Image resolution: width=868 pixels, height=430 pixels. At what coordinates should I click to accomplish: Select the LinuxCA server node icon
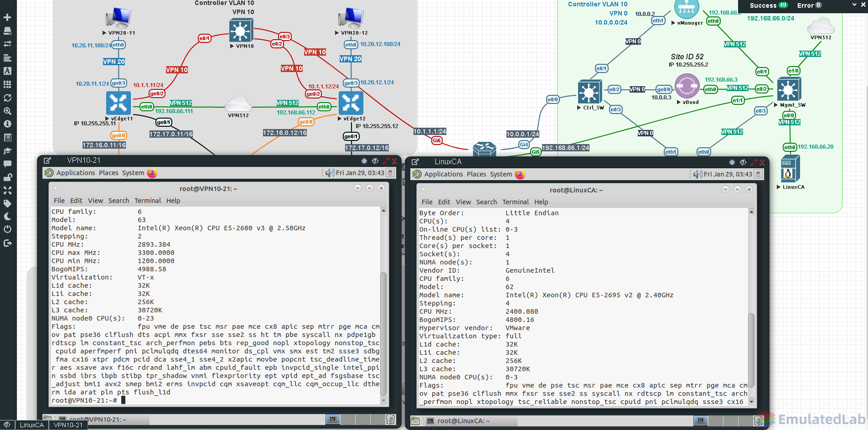click(790, 169)
